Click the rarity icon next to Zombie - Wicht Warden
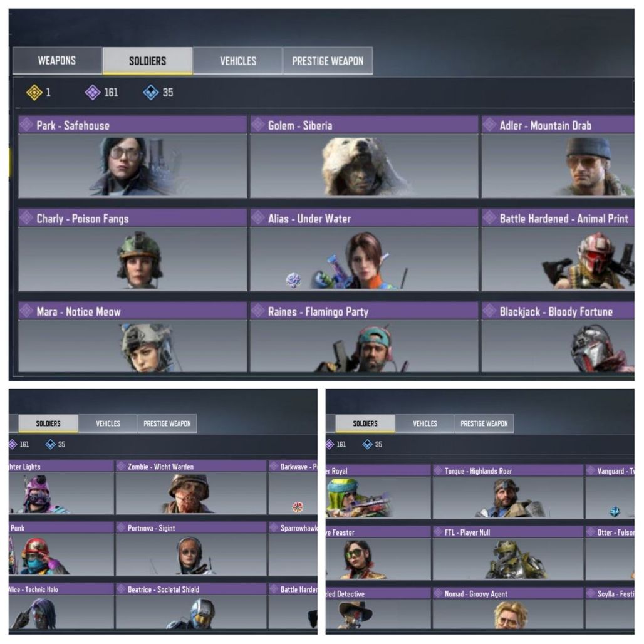644x644 pixels. 121,466
